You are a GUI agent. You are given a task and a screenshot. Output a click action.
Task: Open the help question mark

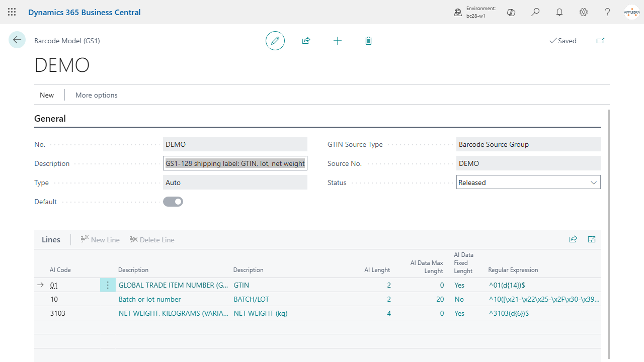pyautogui.click(x=608, y=12)
